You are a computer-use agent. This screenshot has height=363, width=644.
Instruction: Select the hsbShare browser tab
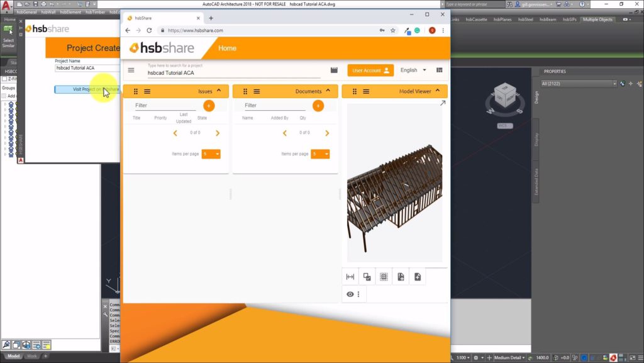pos(163,18)
